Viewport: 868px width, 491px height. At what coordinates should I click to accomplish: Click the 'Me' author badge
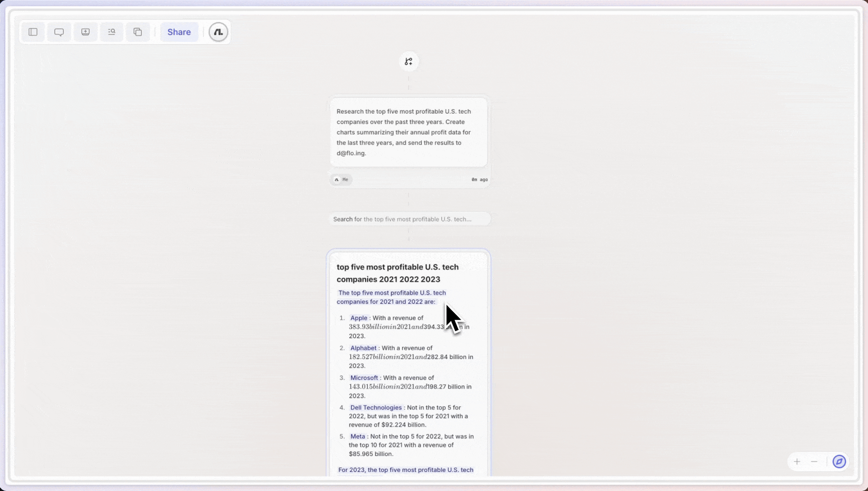(341, 180)
